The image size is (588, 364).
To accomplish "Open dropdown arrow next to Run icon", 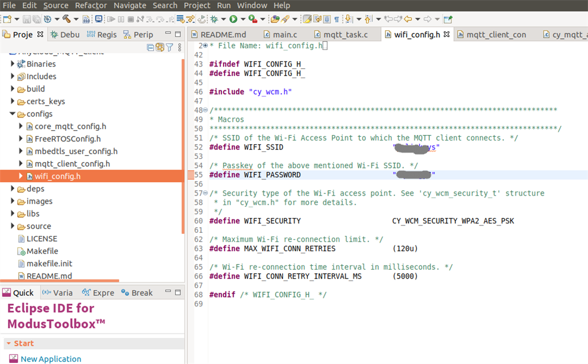I will click(x=242, y=20).
